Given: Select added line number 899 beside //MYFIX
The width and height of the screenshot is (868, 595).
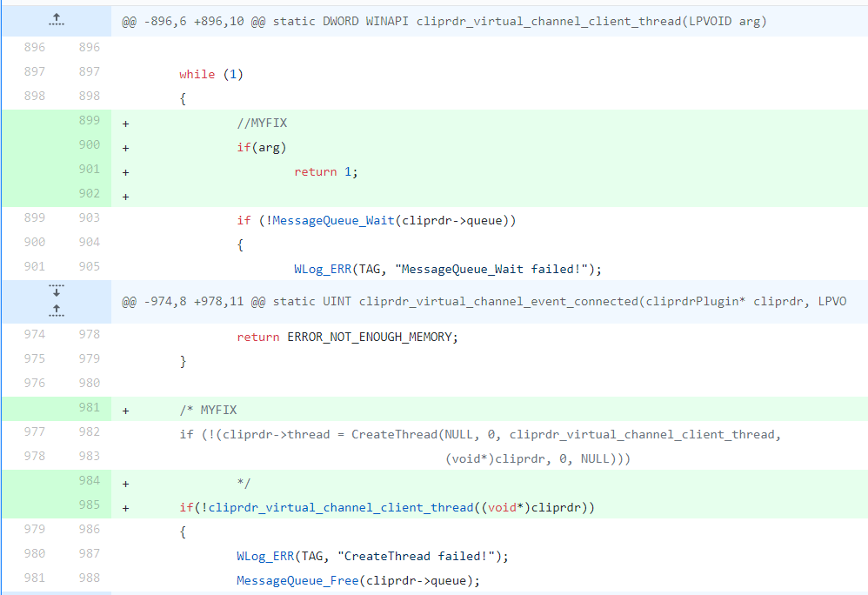Looking at the screenshot, I should click(x=90, y=121).
